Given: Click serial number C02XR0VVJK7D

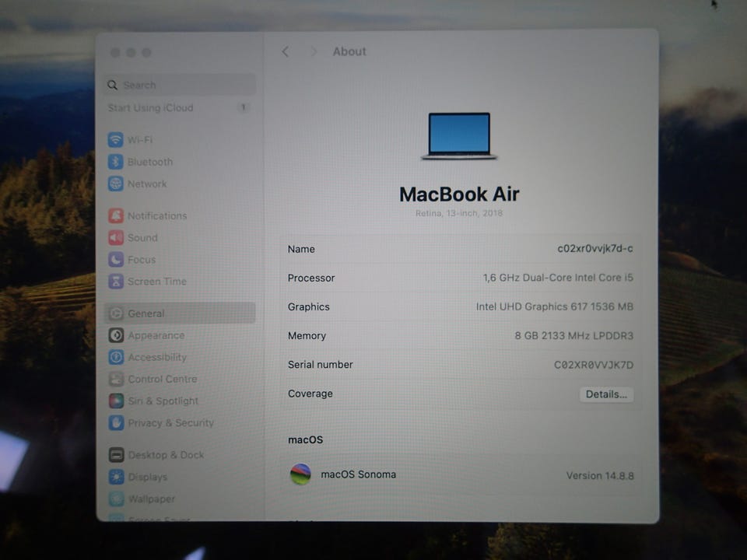Looking at the screenshot, I should (x=594, y=365).
